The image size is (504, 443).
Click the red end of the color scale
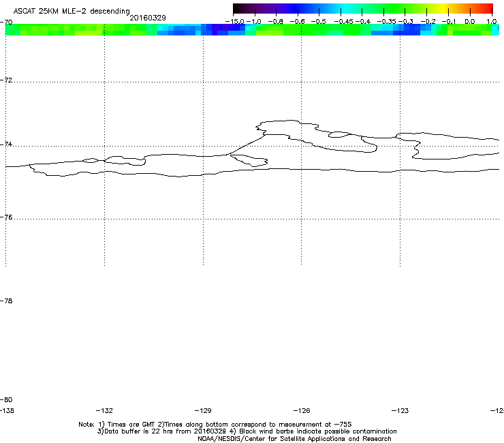point(489,9)
